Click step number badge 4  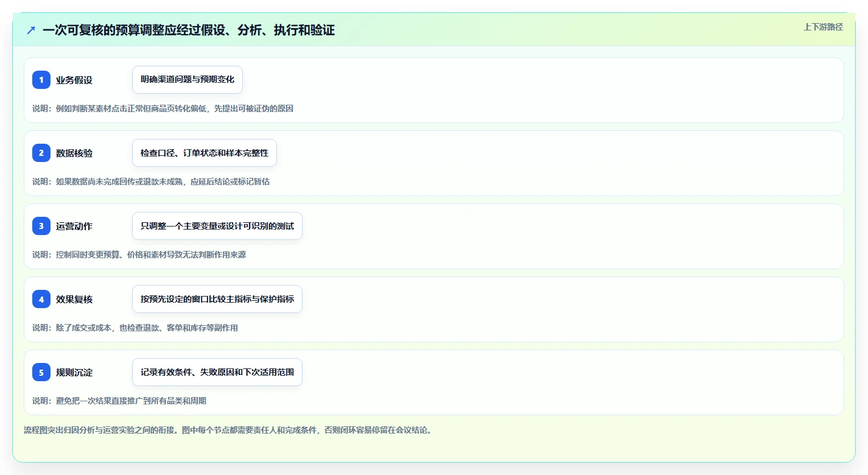point(41,299)
